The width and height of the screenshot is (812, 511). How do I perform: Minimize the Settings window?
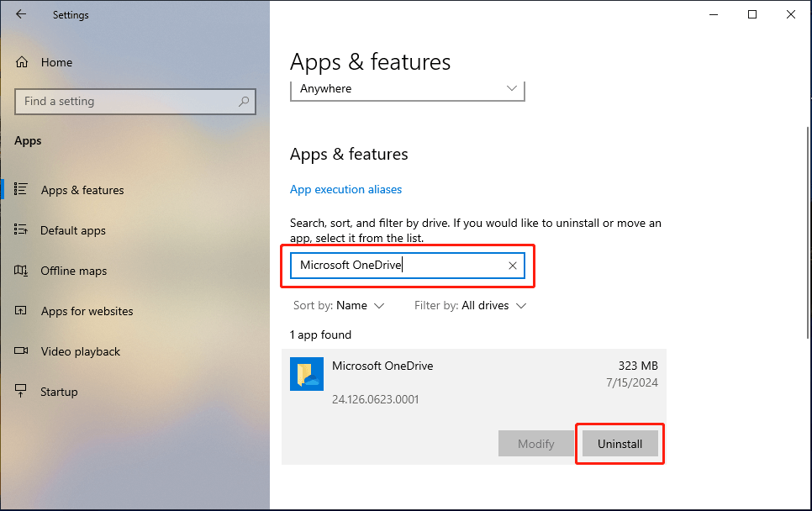tap(714, 14)
